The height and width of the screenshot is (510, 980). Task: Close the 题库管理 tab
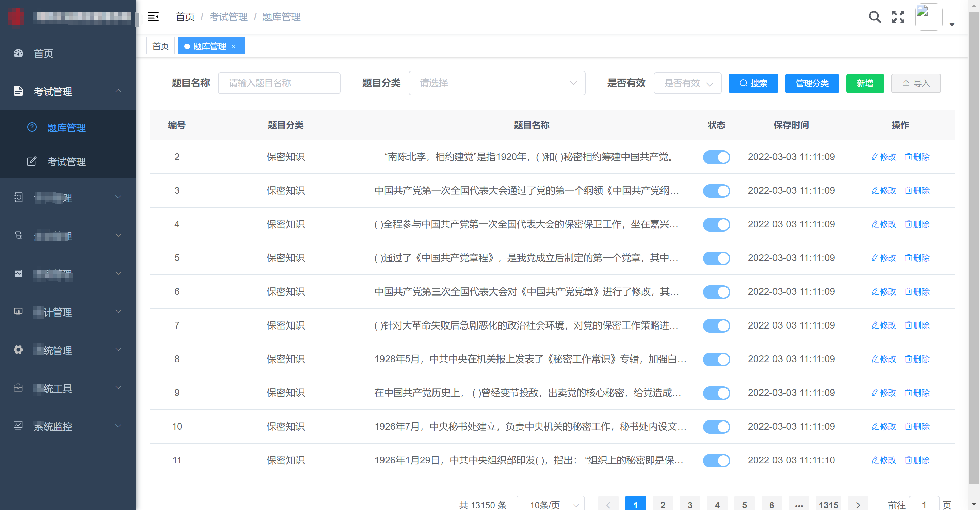point(234,46)
